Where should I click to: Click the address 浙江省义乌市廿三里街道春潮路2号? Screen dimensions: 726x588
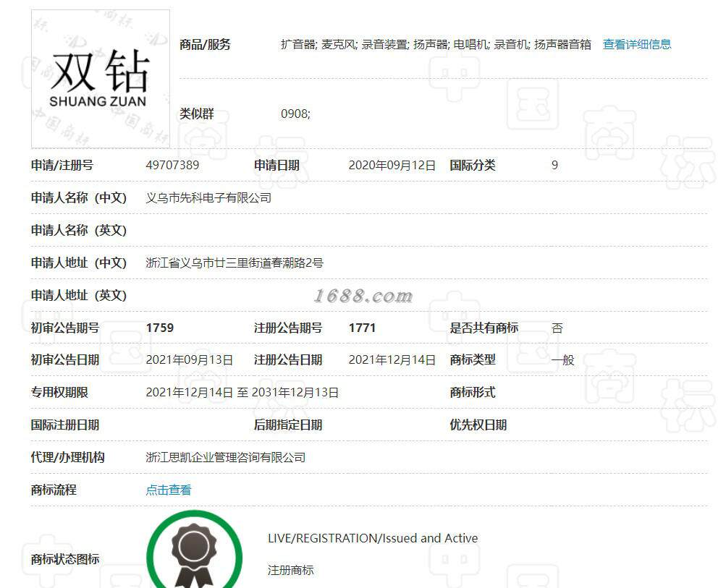click(235, 263)
